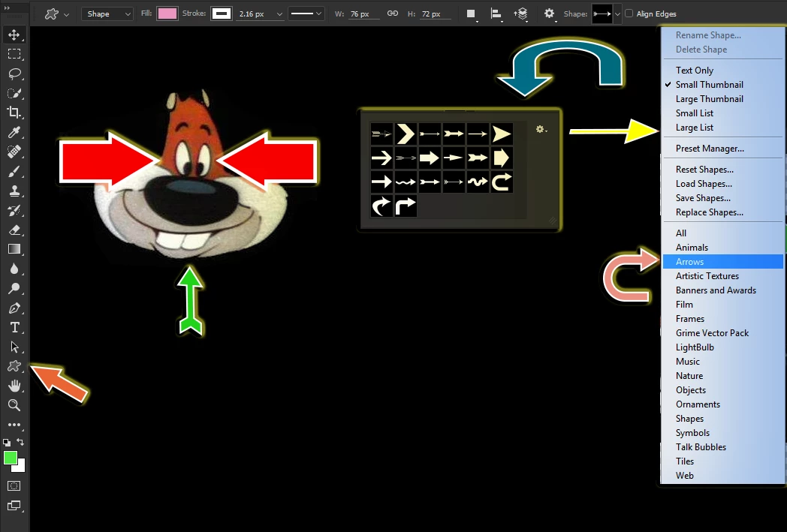The width and height of the screenshot is (787, 532).
Task: Select the Blur tool
Action: coord(14,269)
